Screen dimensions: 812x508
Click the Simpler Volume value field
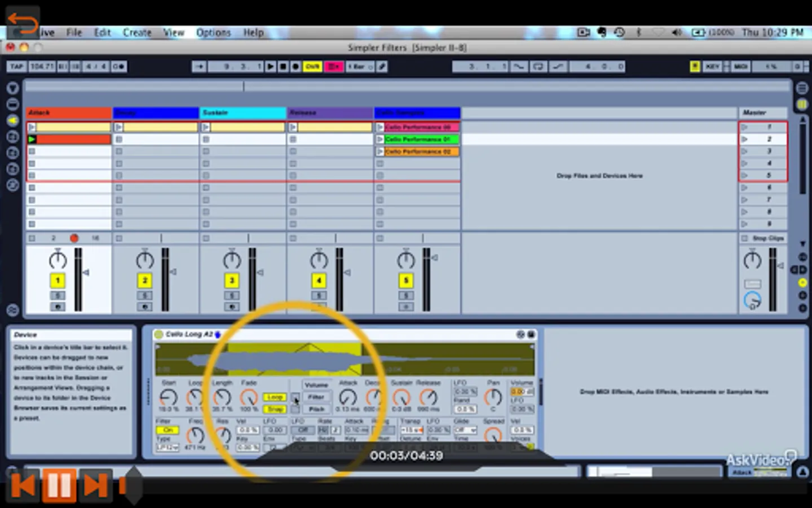(x=522, y=391)
